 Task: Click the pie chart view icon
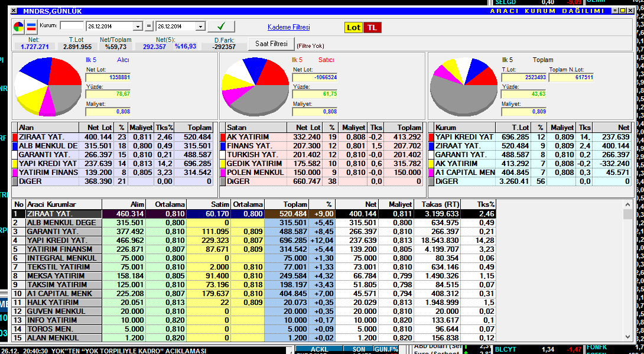pos(19,27)
